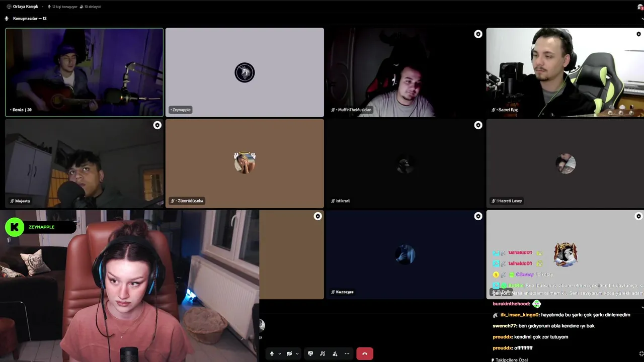Click the BotRix username in chat overlay
Viewport: 644px width, 362px height.
point(516,286)
